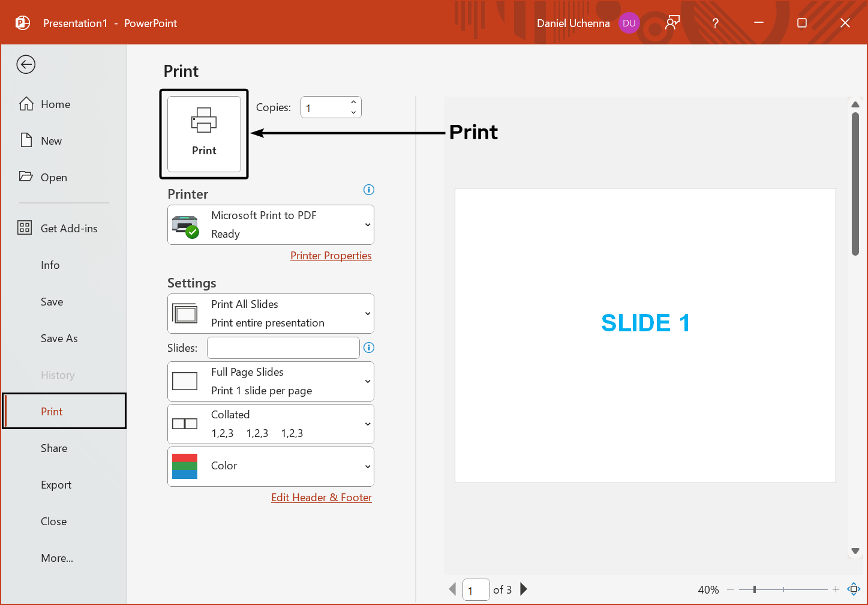Increase Copies using the up stepper arrow

pos(353,103)
